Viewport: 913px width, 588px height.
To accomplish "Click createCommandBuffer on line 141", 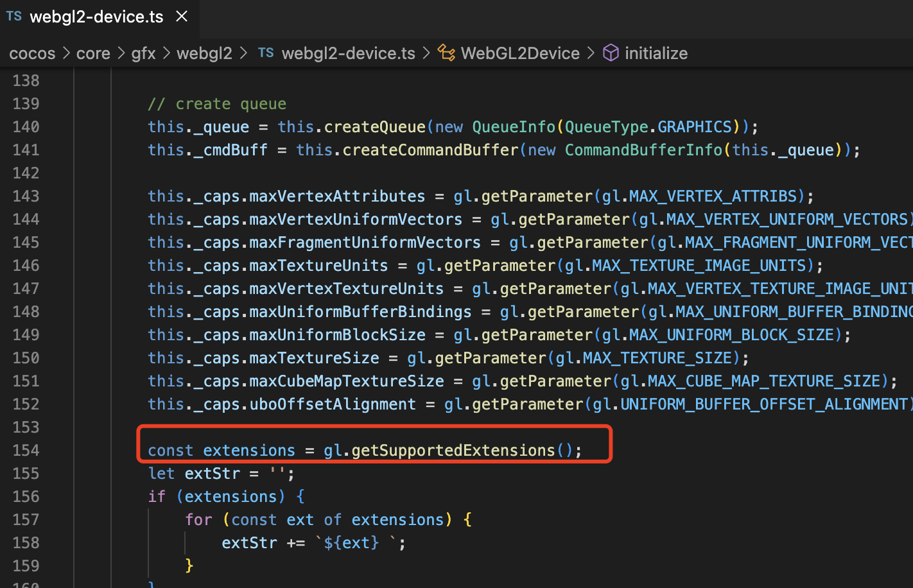I will (x=430, y=150).
